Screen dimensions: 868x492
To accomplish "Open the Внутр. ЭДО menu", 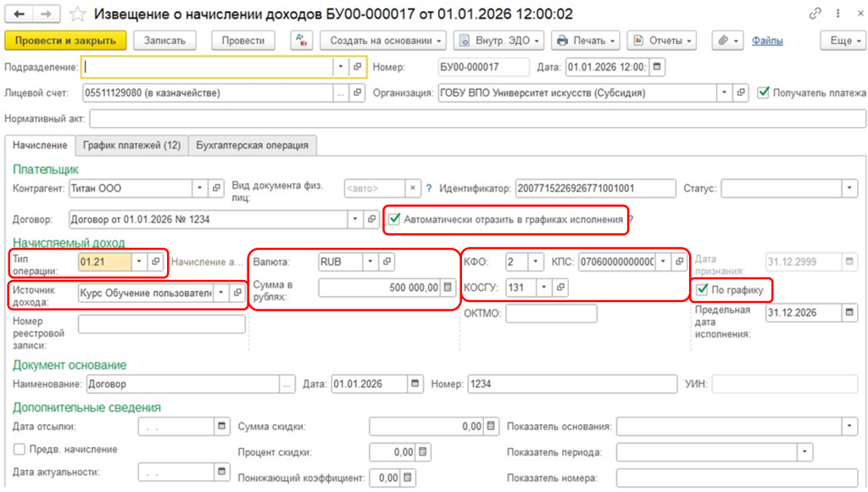I will click(498, 41).
